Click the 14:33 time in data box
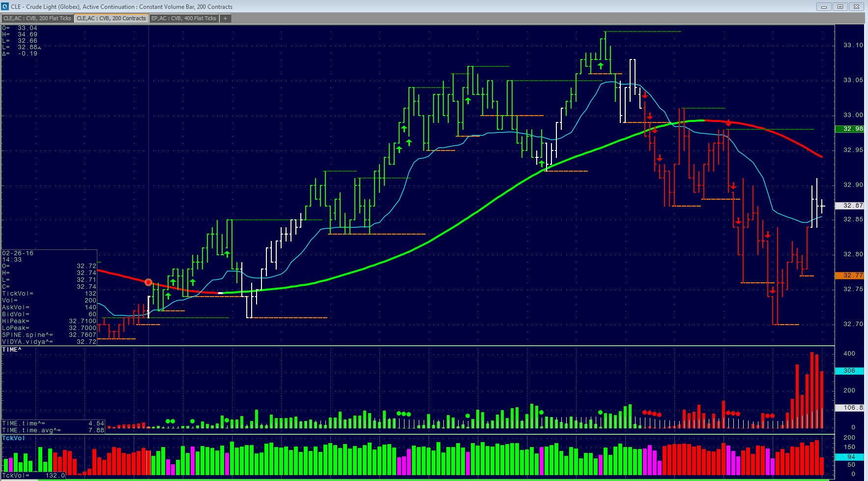Viewport: 868px width, 481px height. [12, 260]
